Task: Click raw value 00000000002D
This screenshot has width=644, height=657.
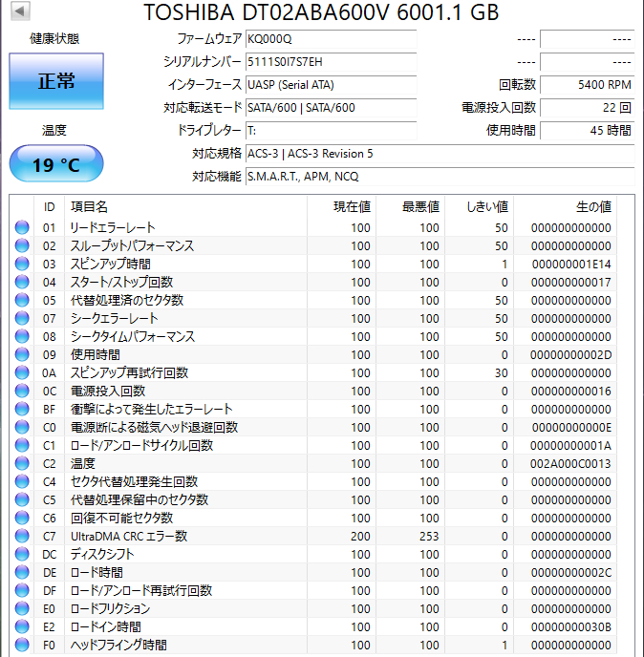Action: click(570, 355)
